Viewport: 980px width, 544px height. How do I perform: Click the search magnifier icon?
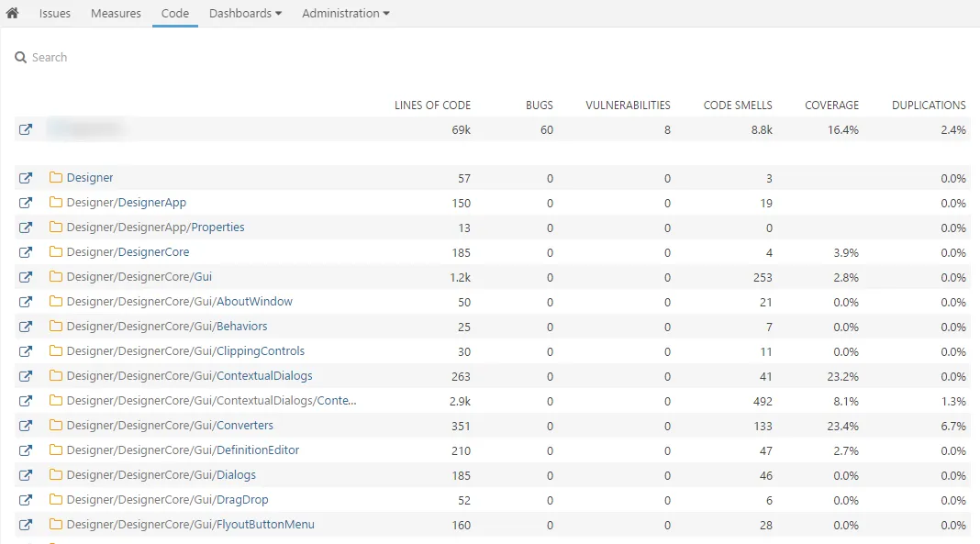coord(20,58)
